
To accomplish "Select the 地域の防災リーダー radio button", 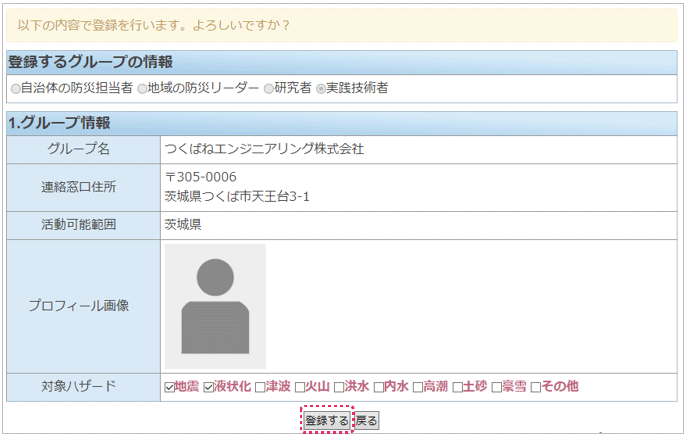I will (142, 88).
